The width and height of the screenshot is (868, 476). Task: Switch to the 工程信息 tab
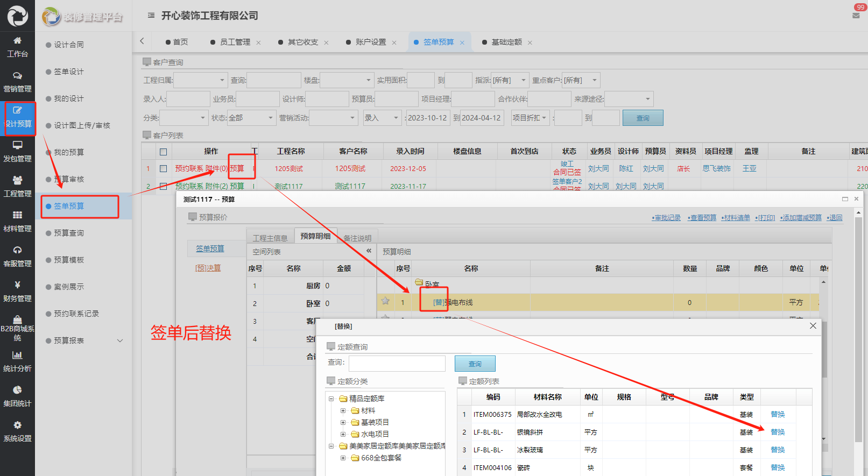(x=270, y=238)
